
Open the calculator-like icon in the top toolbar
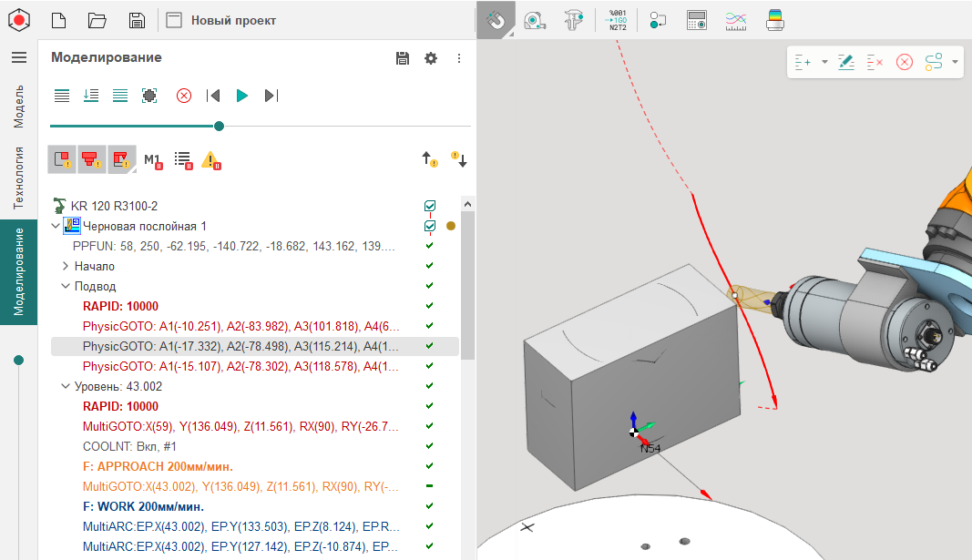click(x=697, y=20)
